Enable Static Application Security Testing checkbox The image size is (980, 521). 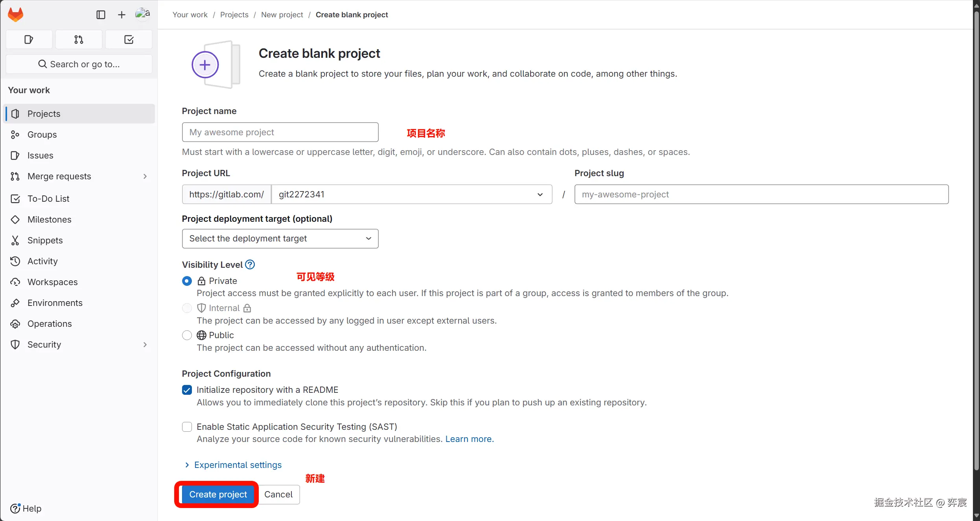(187, 427)
